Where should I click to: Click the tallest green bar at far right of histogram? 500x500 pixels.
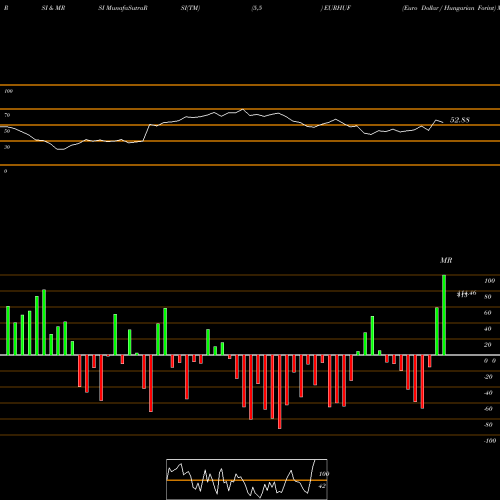tap(444, 315)
